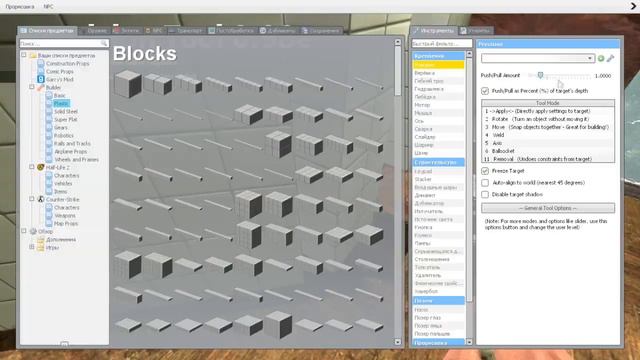Image resolution: width=640 pixels, height=360 pixels.
Task: Expand the Игры tree node
Action: click(x=32, y=247)
